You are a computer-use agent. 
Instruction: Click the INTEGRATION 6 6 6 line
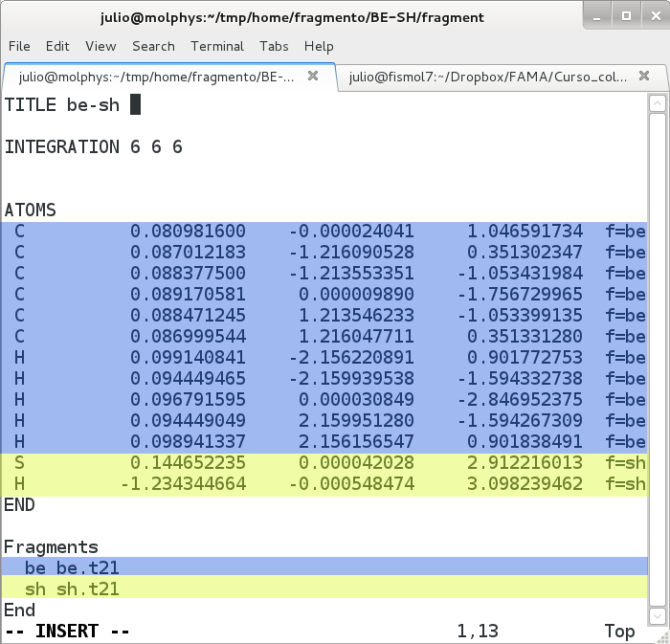click(93, 146)
